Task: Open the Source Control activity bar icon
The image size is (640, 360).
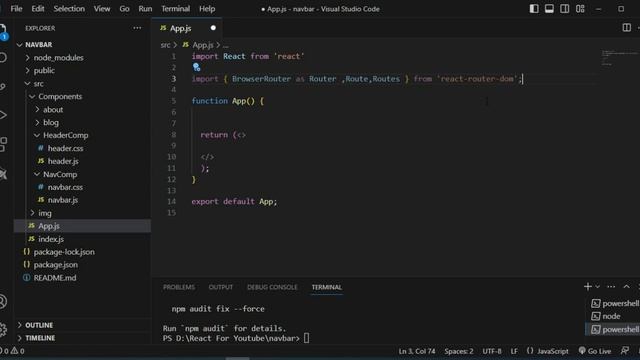Action: (3, 86)
